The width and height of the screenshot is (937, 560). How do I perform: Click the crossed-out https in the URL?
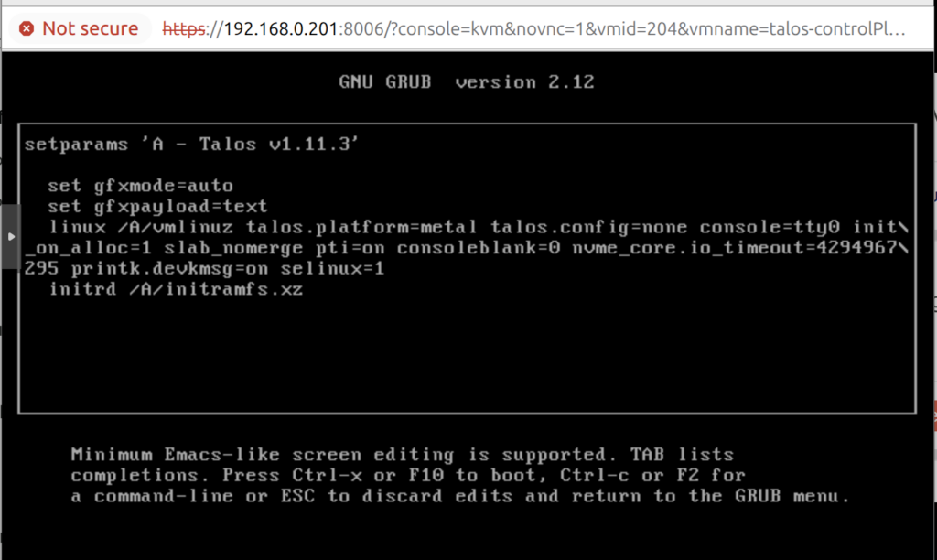coord(184,28)
